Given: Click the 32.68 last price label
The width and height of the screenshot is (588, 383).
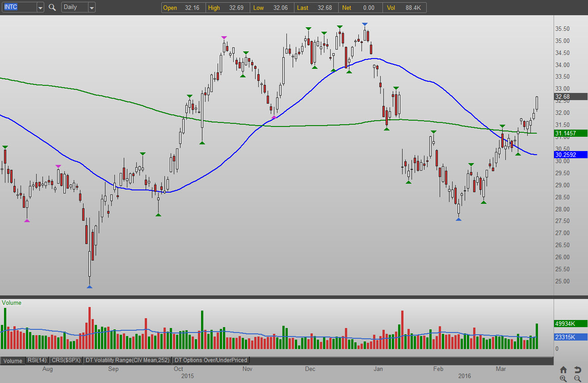Looking at the screenshot, I should point(570,97).
